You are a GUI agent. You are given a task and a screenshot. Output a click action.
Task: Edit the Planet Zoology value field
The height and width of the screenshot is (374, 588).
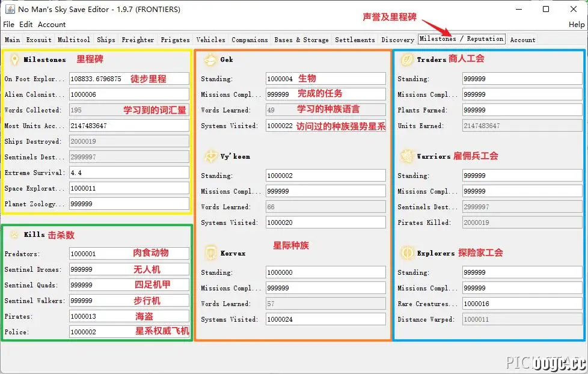click(129, 204)
